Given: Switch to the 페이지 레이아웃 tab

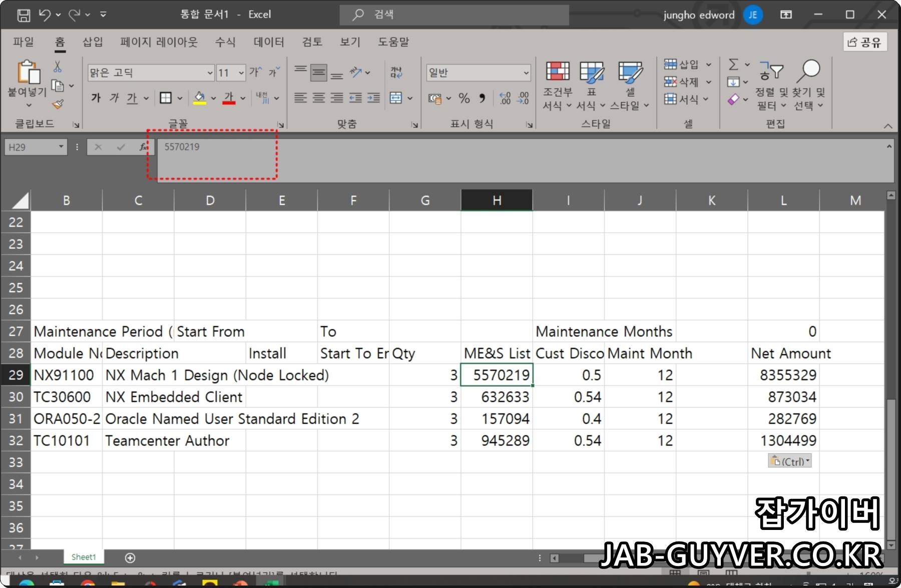Looking at the screenshot, I should click(x=159, y=42).
